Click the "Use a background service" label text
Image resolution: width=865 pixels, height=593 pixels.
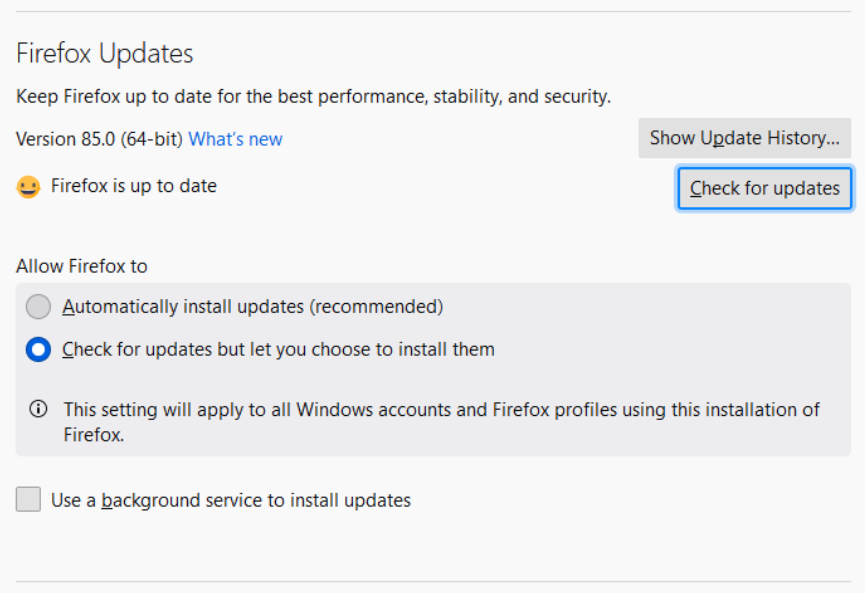tap(230, 500)
